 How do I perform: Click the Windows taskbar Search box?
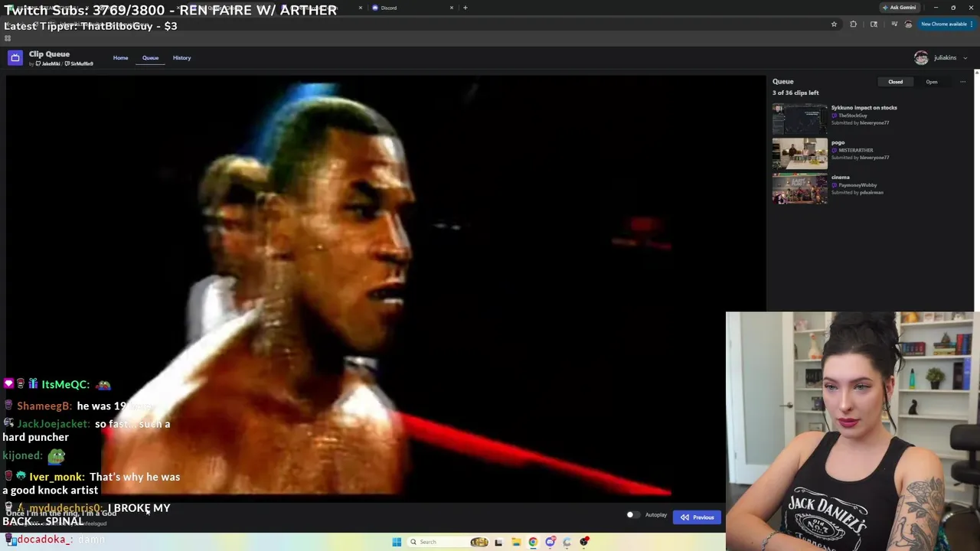coord(448,542)
